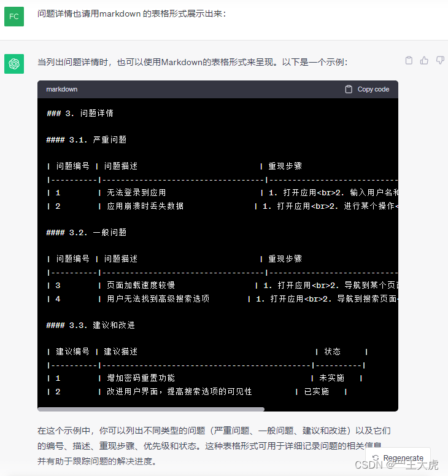Click the Copy code button

click(368, 89)
